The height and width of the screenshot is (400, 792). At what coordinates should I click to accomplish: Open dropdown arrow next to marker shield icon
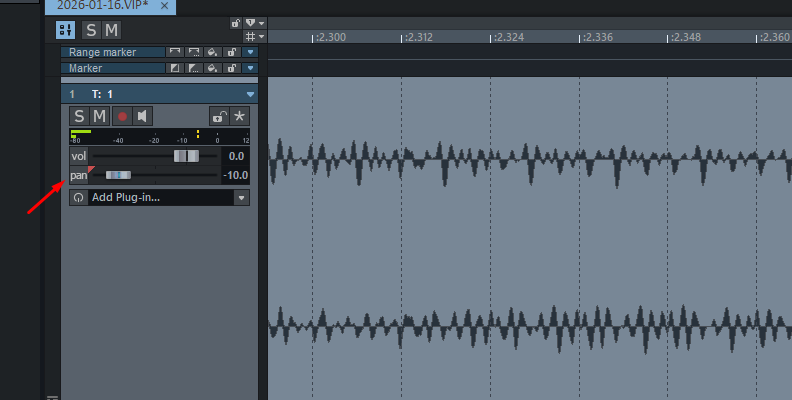261,23
